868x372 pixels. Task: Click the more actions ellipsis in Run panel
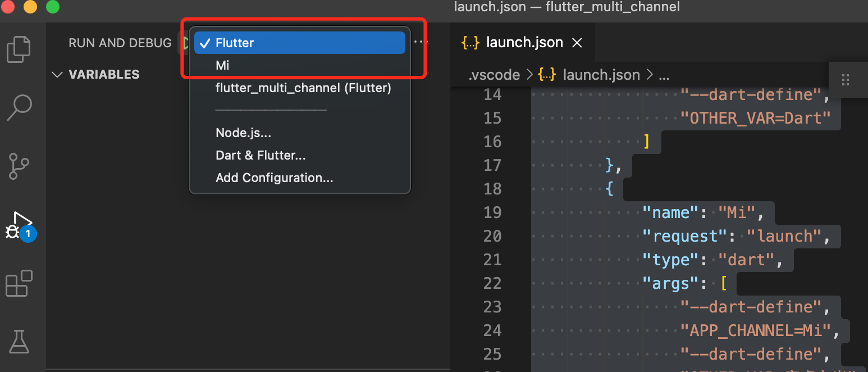tap(421, 42)
